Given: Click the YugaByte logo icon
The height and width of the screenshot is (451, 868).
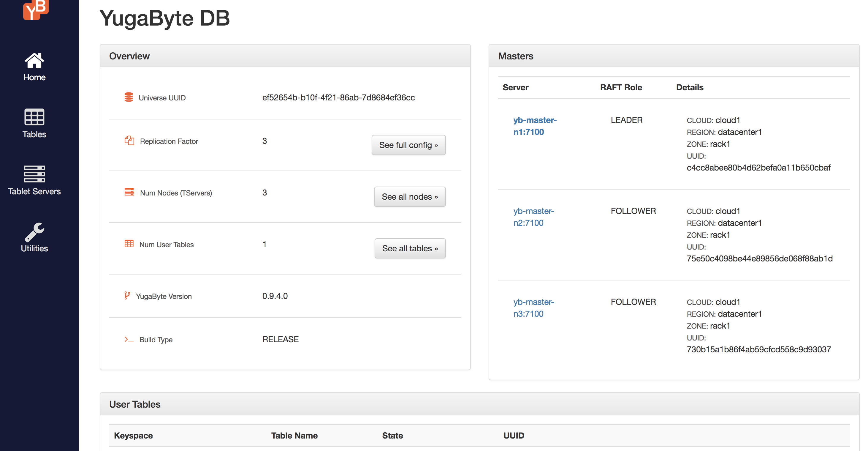Looking at the screenshot, I should 36,10.
